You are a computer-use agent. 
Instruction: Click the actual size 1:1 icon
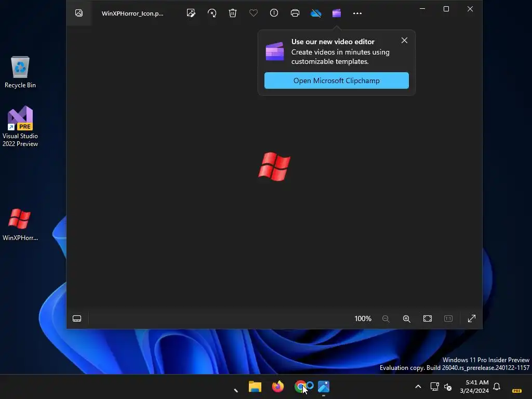[x=448, y=318]
